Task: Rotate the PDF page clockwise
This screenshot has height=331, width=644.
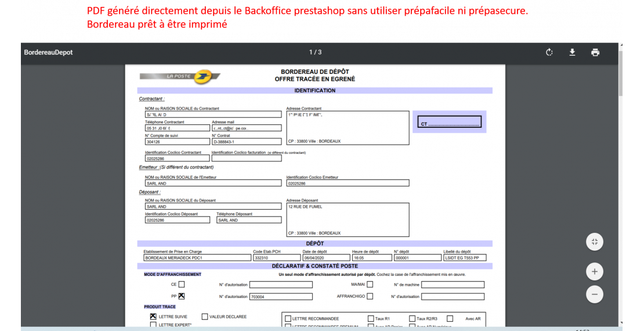Action: [x=549, y=52]
